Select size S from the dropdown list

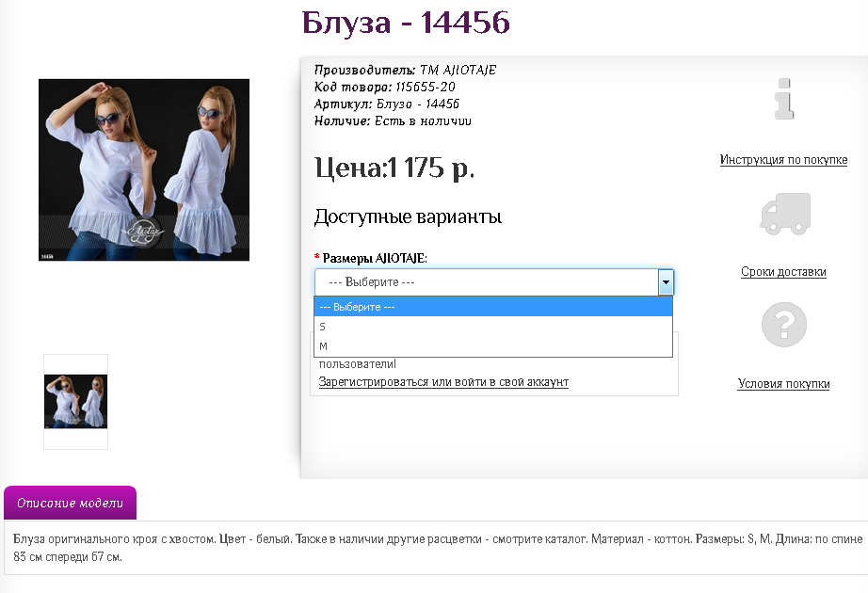point(493,327)
